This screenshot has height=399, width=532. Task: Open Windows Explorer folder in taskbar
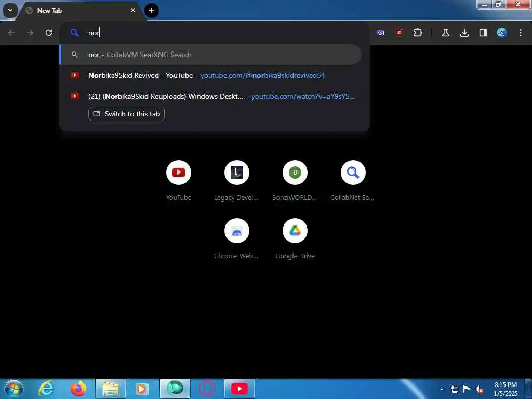pyautogui.click(x=111, y=389)
